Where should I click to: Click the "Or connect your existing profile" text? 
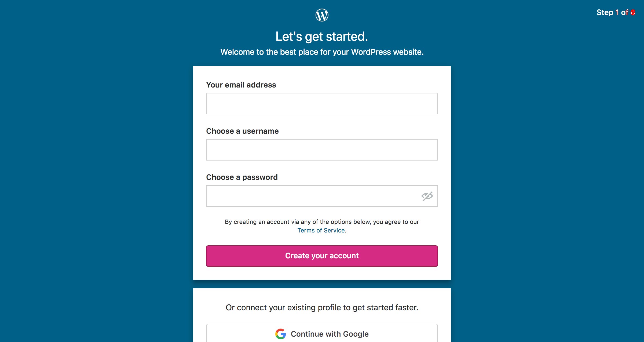322,307
